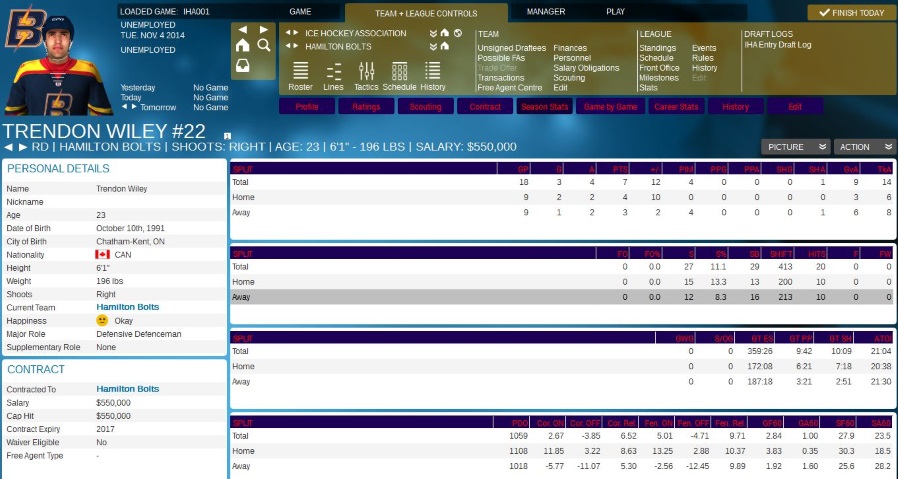The height and width of the screenshot is (479, 898).
Task: Open Salary Obligations under Team
Action: [x=586, y=68]
